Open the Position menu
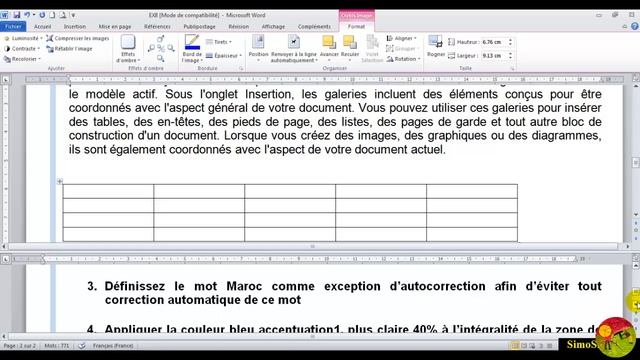The height and width of the screenshot is (360, 640). click(258, 49)
